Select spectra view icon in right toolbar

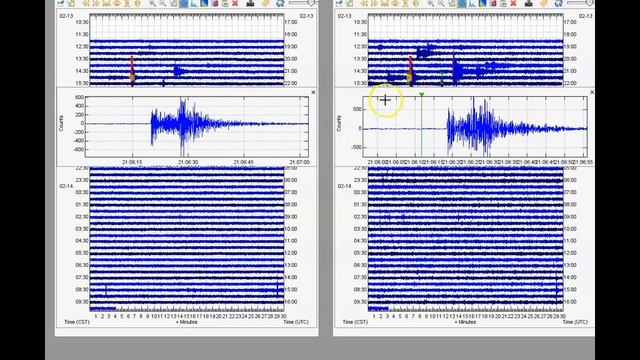472,3
